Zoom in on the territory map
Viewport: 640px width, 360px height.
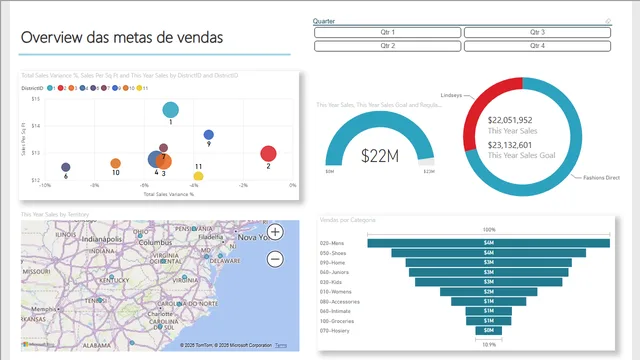275,232
